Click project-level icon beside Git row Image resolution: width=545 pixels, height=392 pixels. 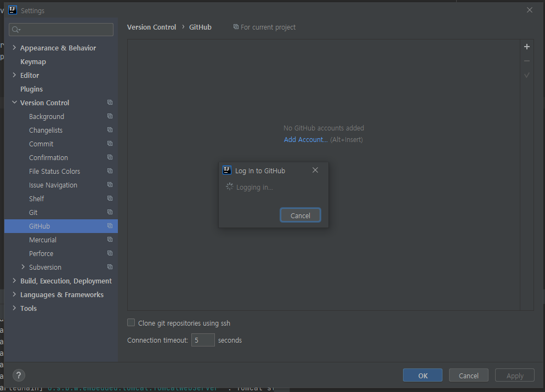pos(110,212)
